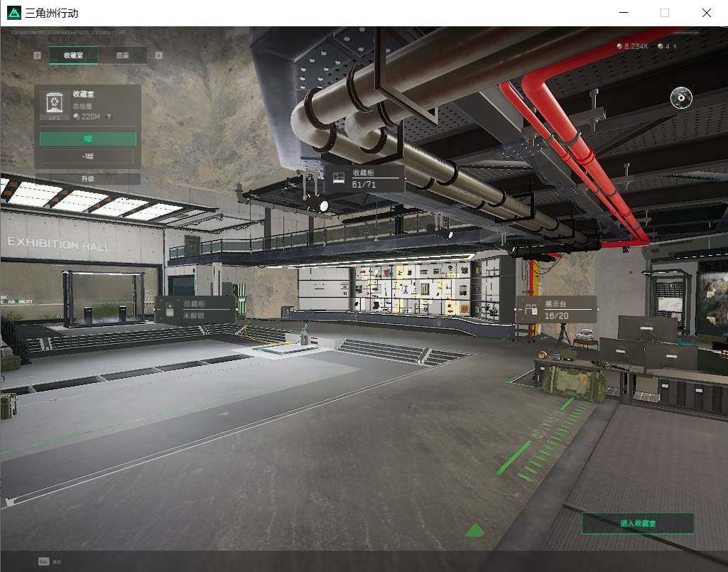Open the 珍藏柜 未解锁 marker
The image size is (728, 572).
point(195,310)
